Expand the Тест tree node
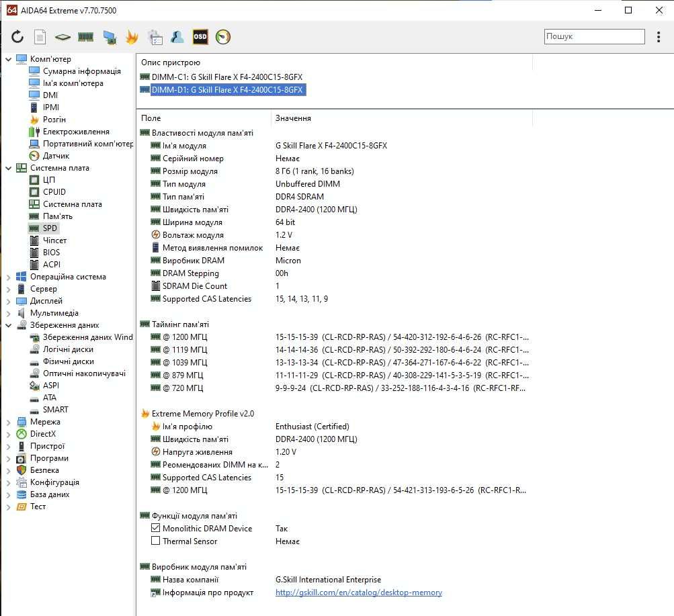Screen dimensions: 674x616 (x=8, y=507)
